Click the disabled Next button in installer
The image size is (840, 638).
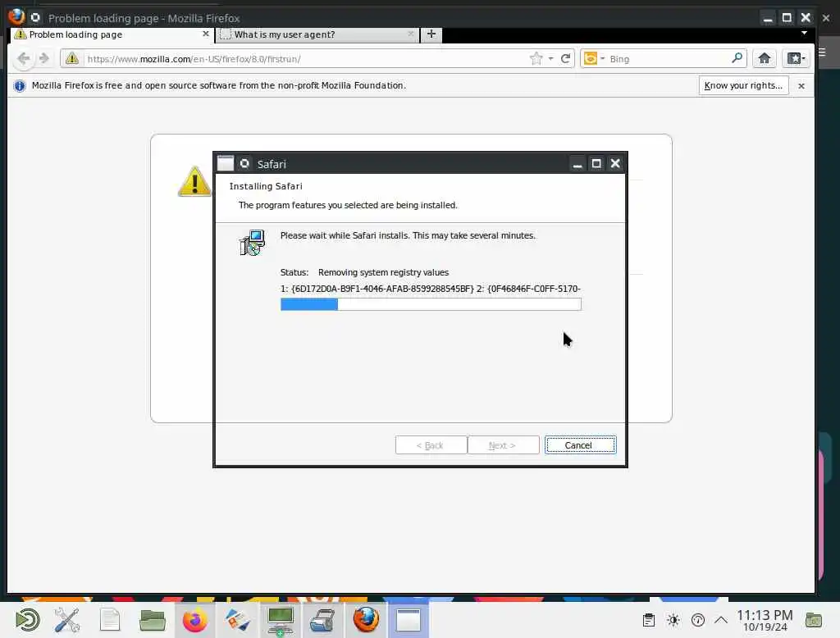coord(503,445)
